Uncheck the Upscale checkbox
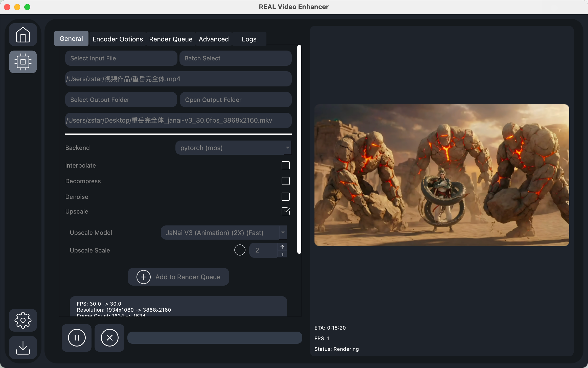 [x=285, y=211]
